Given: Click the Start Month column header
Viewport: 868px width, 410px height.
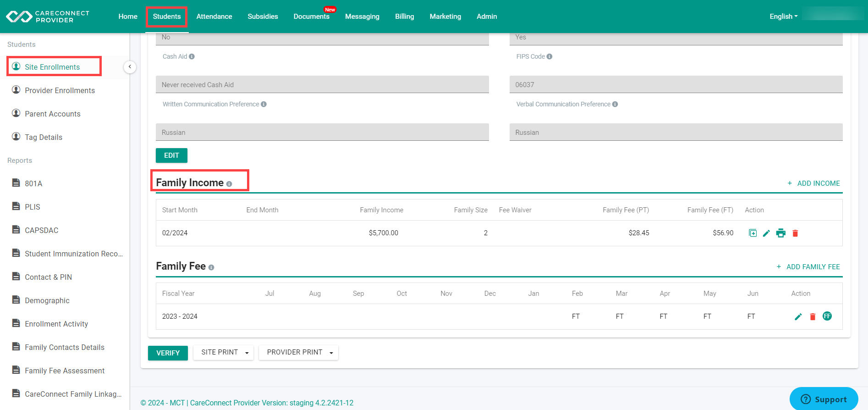Looking at the screenshot, I should point(180,210).
